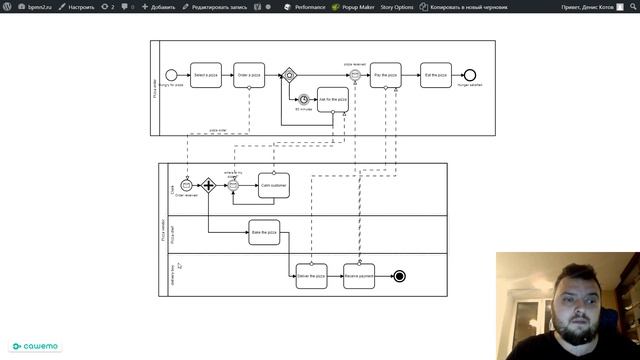Viewport: 640px width, 360px height.
Task: Open the WordPress logo menu
Action: click(7, 7)
